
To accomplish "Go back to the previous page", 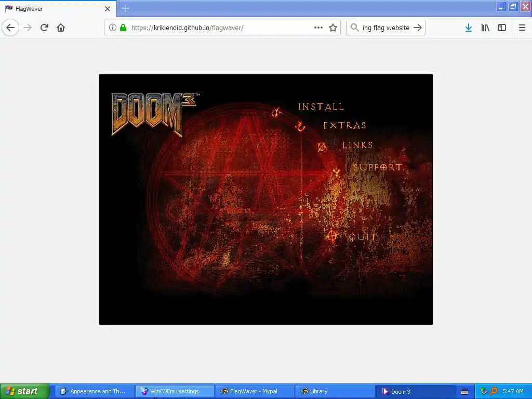I will (x=10, y=28).
